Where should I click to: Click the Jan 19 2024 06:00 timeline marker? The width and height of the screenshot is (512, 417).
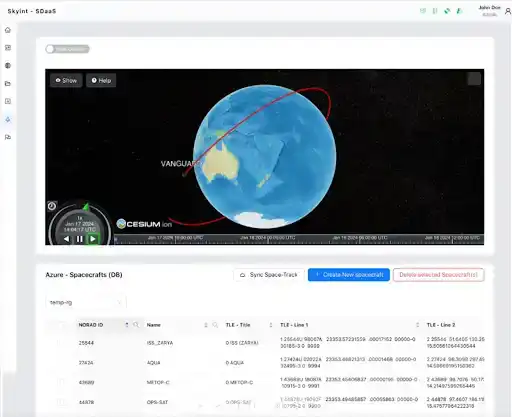(360, 238)
